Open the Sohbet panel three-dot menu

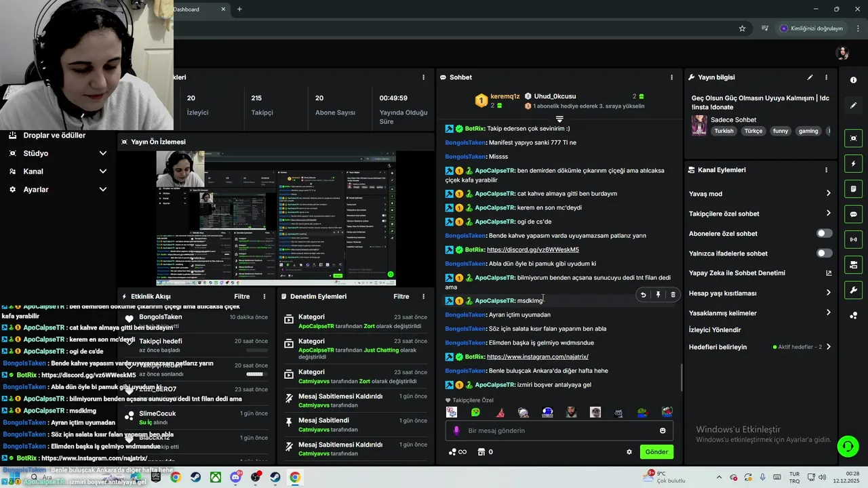click(x=671, y=77)
